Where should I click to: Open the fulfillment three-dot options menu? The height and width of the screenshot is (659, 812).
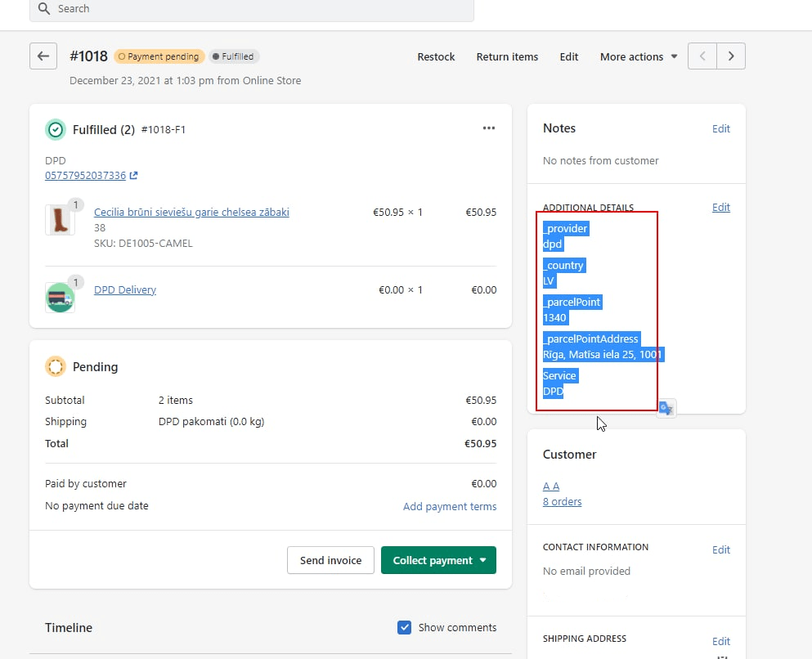pos(489,128)
